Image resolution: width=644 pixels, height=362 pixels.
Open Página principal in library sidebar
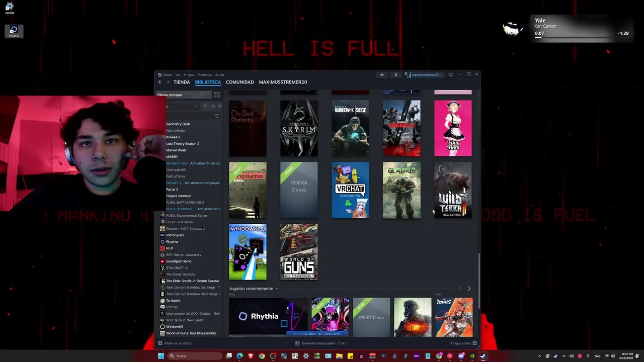[x=184, y=95]
